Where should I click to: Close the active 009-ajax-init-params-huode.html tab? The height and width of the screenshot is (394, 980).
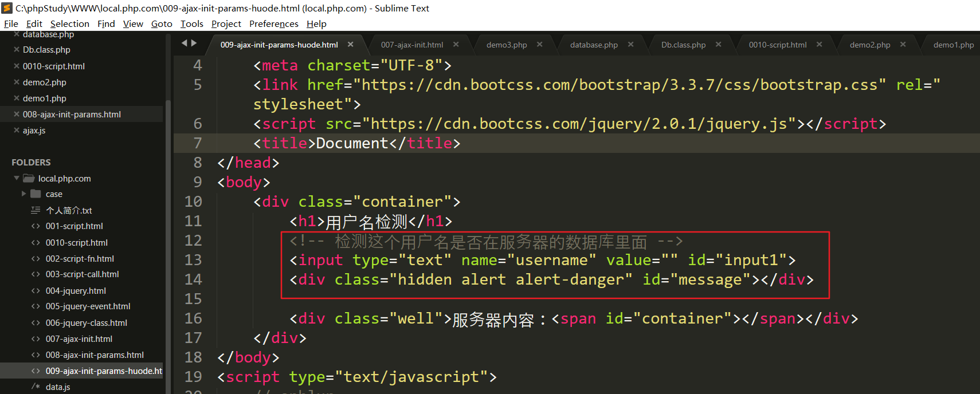pyautogui.click(x=350, y=45)
